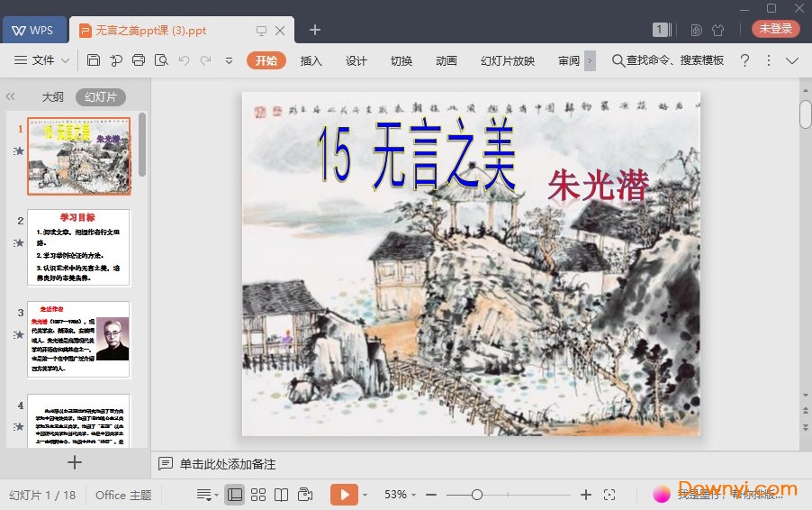
Task: Collapse the slide panel with double chevron
Action: 11,96
